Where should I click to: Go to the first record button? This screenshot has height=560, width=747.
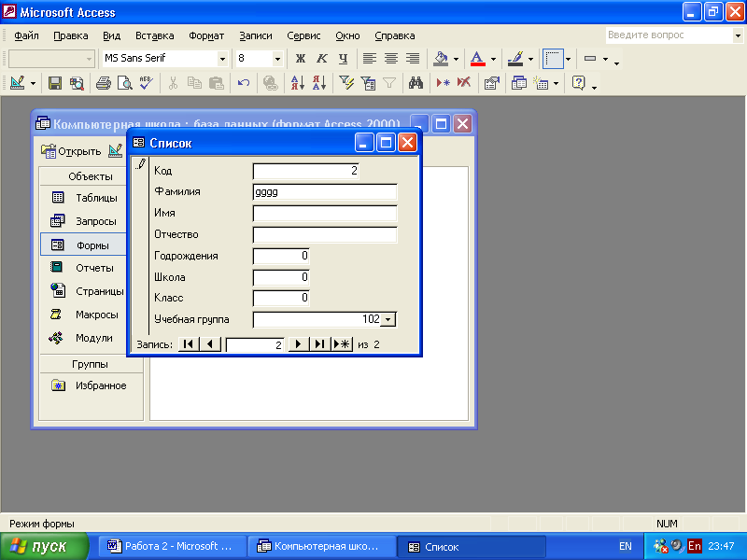tap(189, 343)
